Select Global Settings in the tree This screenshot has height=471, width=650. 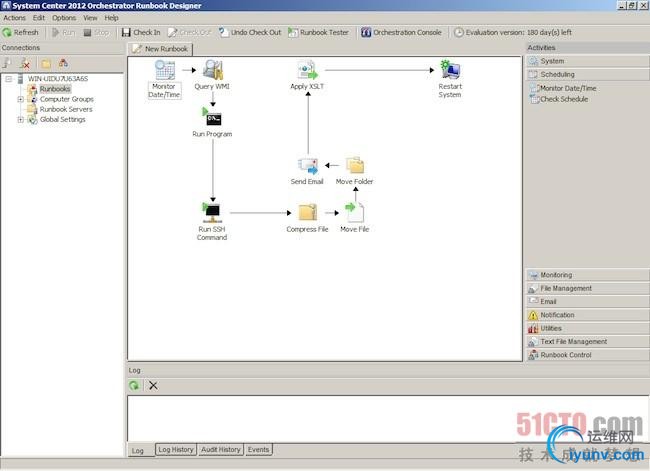click(x=63, y=119)
